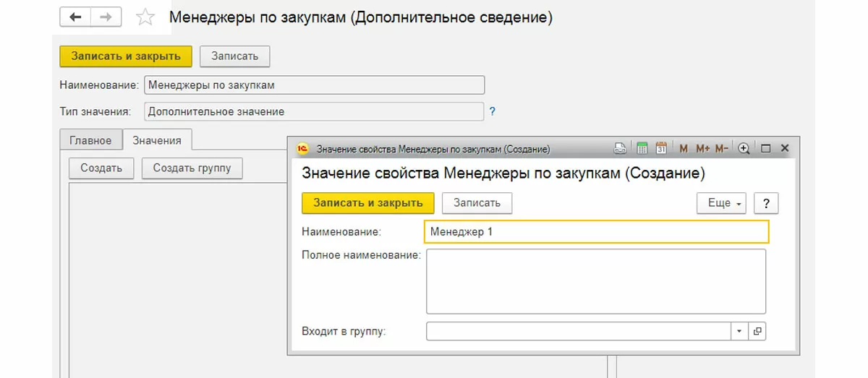
Task: Click the zoom magnifier icon in title bar
Action: click(x=744, y=149)
